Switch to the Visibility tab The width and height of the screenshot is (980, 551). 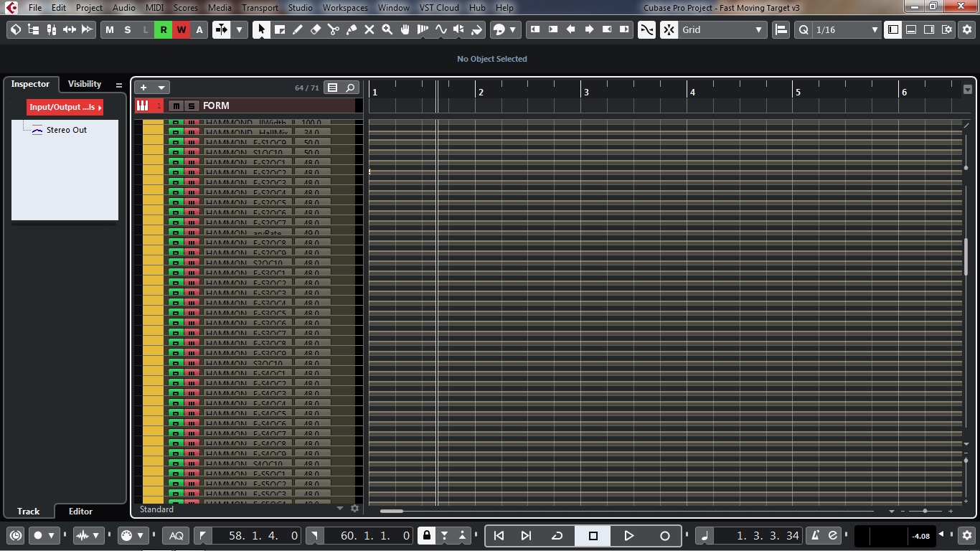pyautogui.click(x=85, y=84)
